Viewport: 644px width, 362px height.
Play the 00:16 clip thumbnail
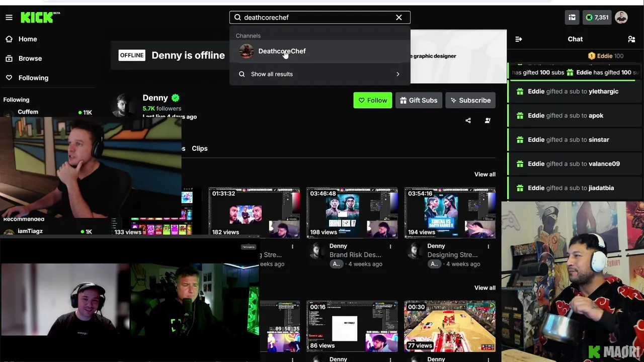click(x=352, y=326)
